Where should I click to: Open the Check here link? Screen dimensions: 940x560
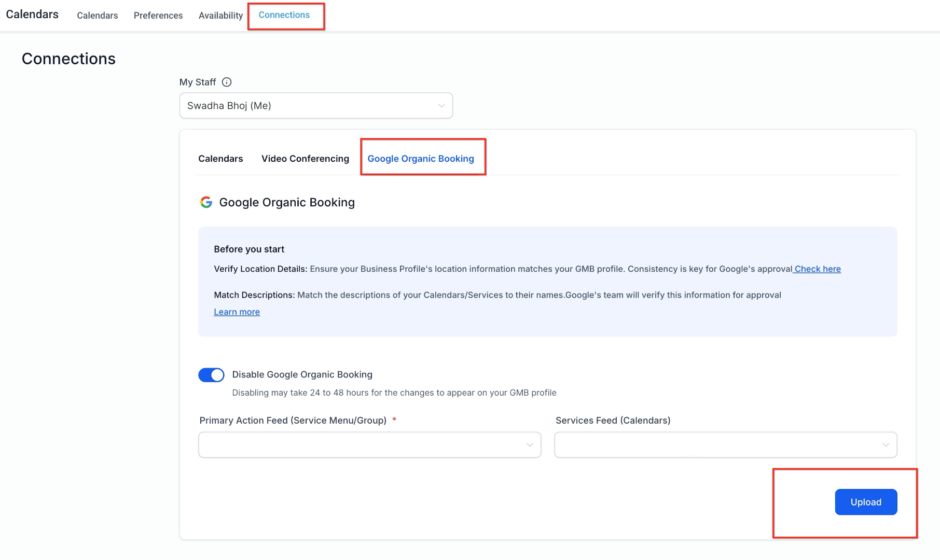[818, 269]
